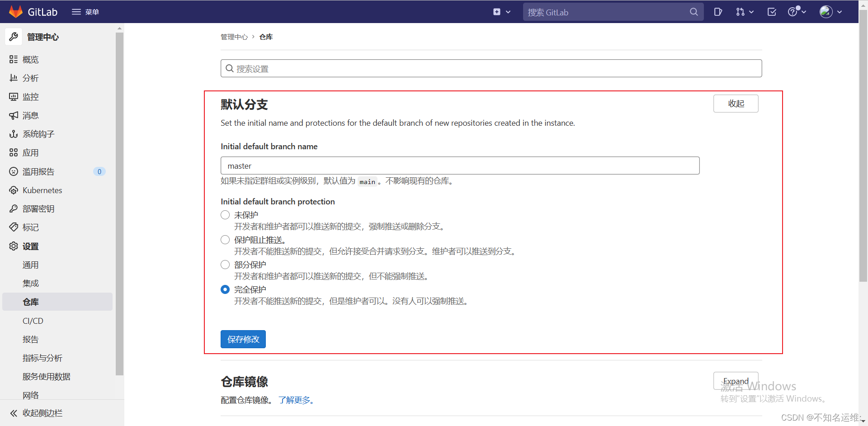Click the 标记 label tag icon
Viewport: 868px width, 426px height.
coord(14,227)
